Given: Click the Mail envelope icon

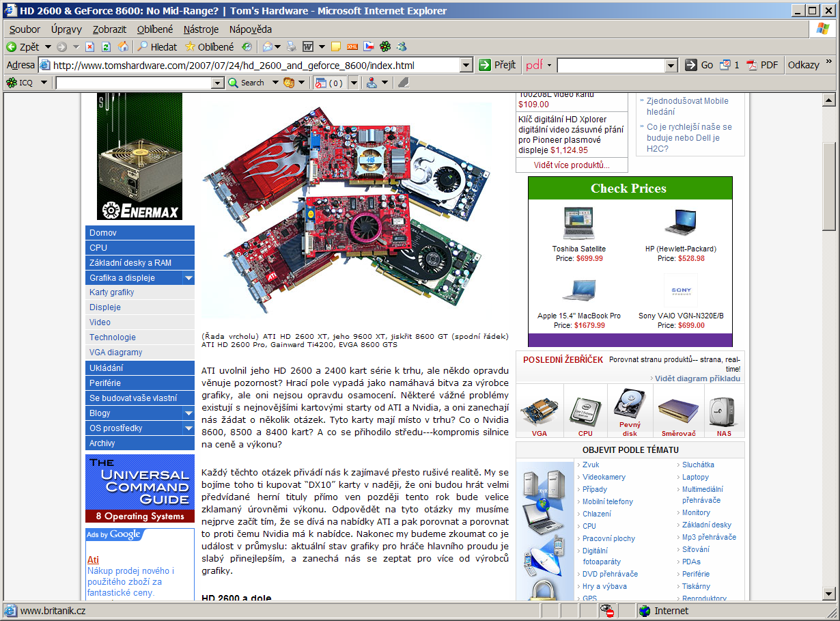Looking at the screenshot, I should tap(268, 47).
